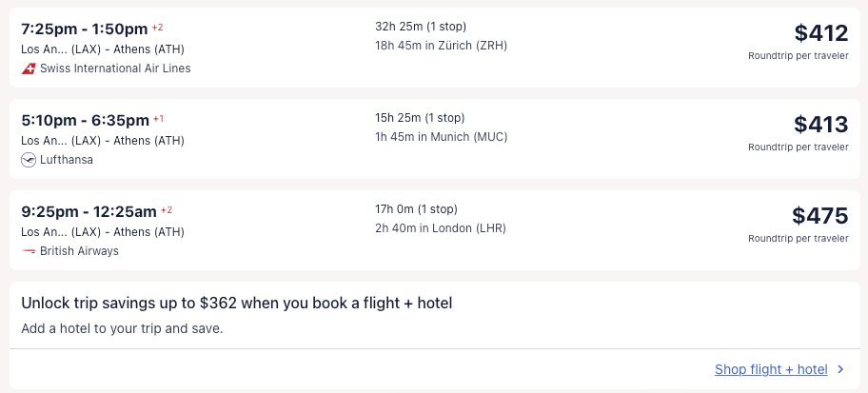868x393 pixels.
Task: Click the Lufthansa crane logo icon
Action: coord(29,160)
